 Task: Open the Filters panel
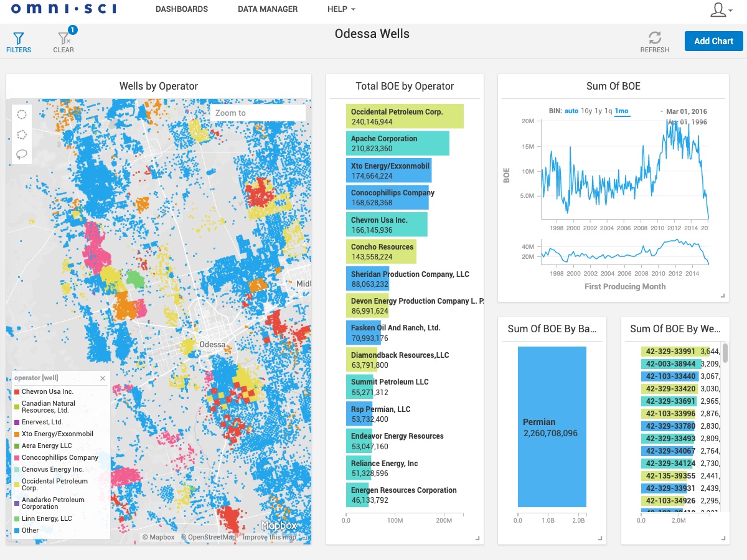19,42
